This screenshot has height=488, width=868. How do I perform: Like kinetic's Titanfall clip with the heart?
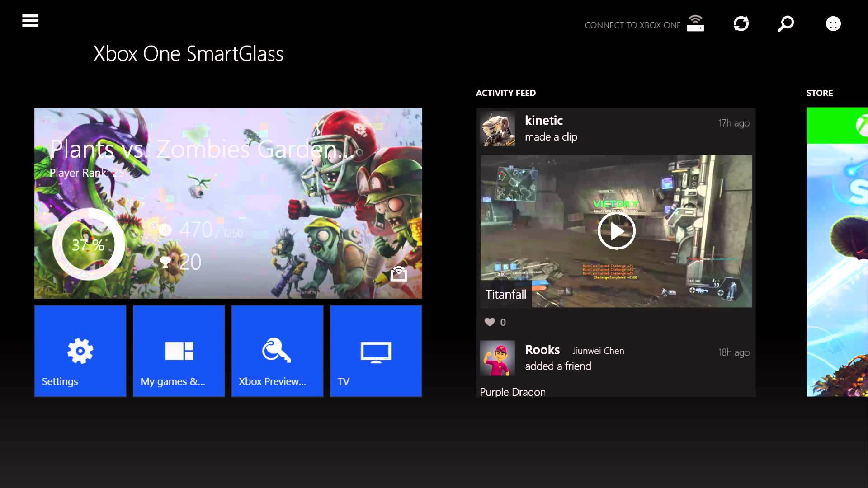[490, 322]
